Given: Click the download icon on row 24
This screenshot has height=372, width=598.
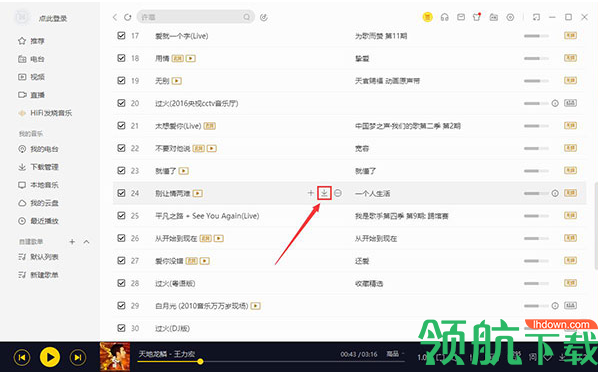Looking at the screenshot, I should [x=324, y=193].
